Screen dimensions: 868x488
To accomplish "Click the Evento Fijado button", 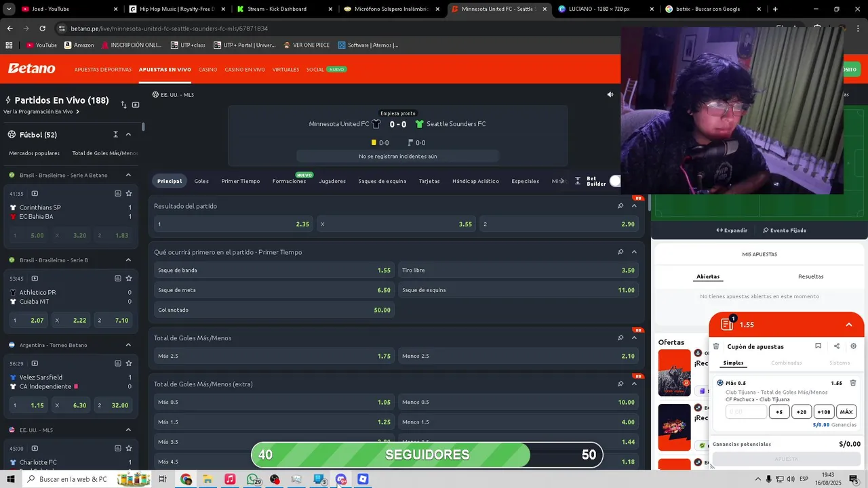I will pos(785,230).
